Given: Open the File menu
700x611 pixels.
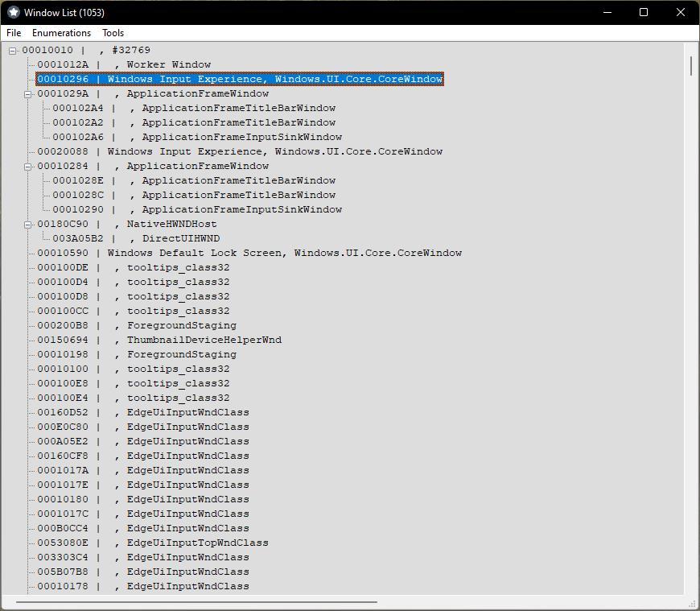Looking at the screenshot, I should tap(14, 33).
